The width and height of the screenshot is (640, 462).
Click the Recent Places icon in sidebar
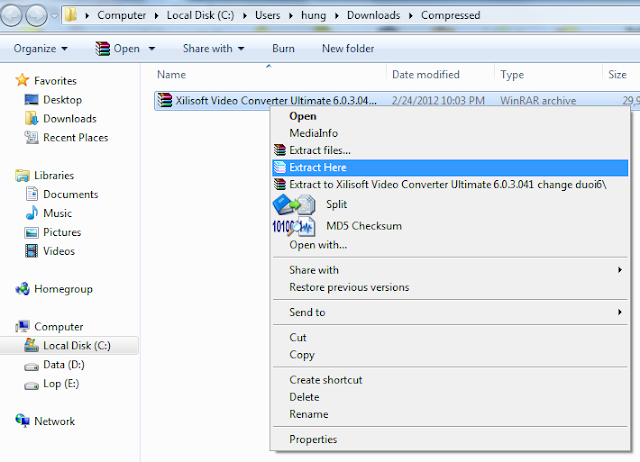31,138
